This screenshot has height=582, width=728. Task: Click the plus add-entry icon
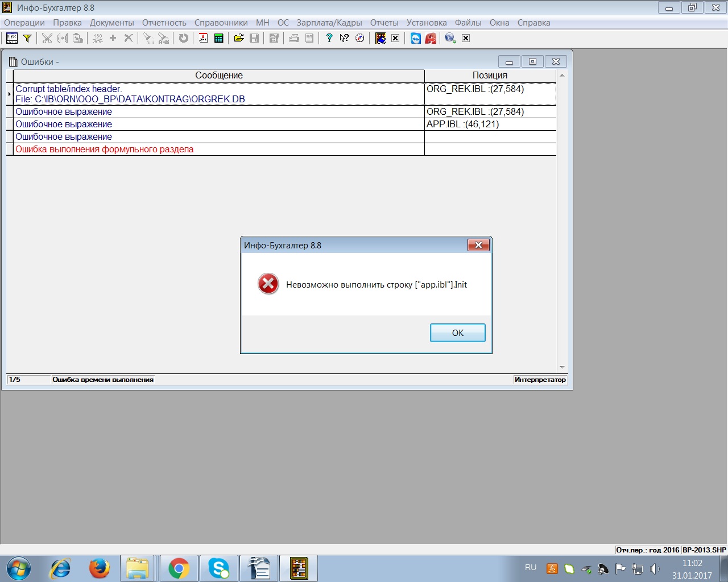(113, 38)
